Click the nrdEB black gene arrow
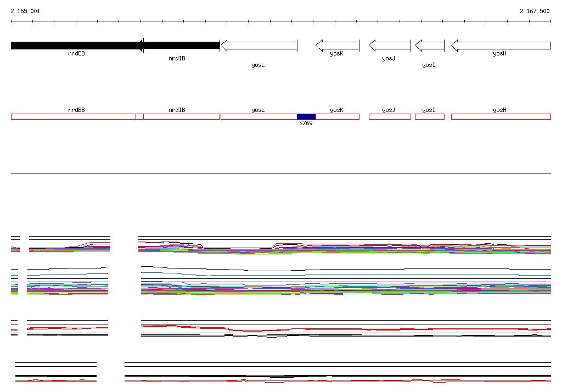The image size is (562, 392). pos(77,46)
